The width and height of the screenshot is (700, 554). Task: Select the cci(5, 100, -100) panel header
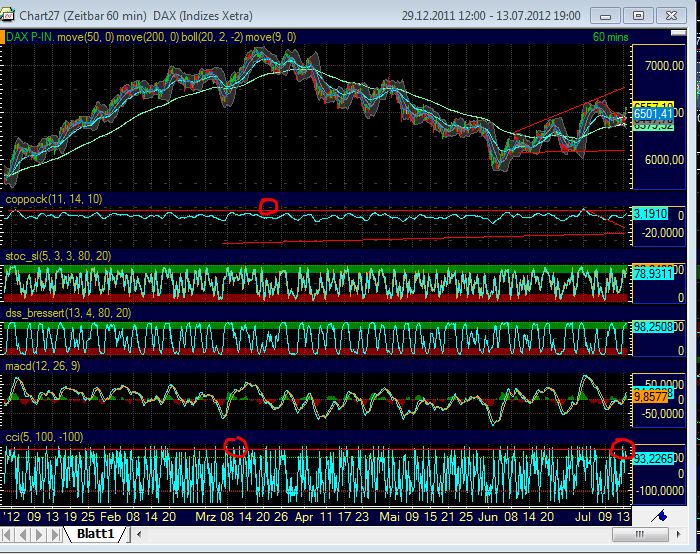tap(45, 437)
